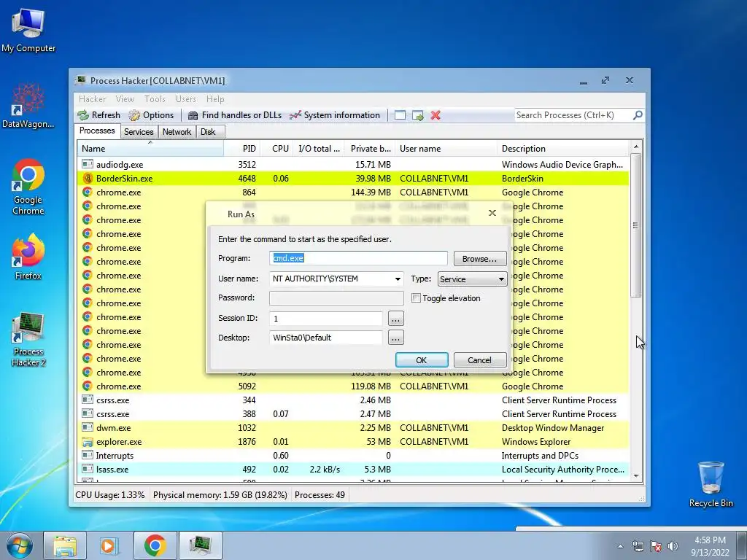Open Options from the gear icon

coord(135,115)
